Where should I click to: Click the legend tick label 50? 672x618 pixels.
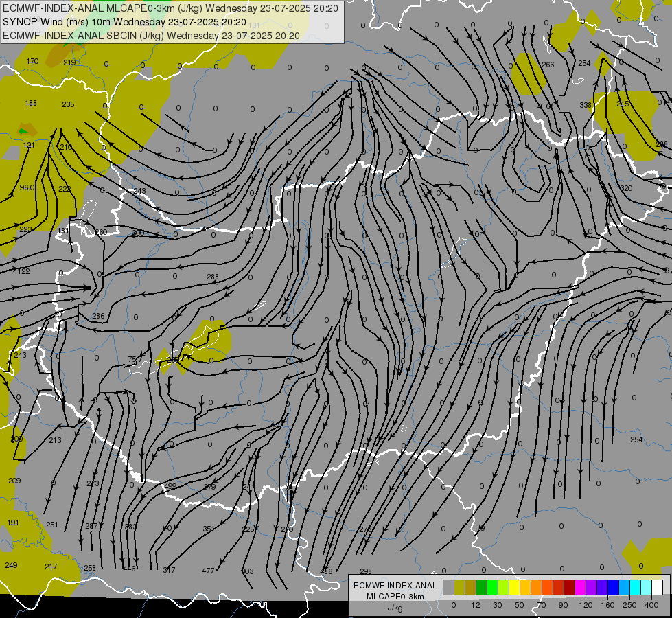(x=520, y=605)
